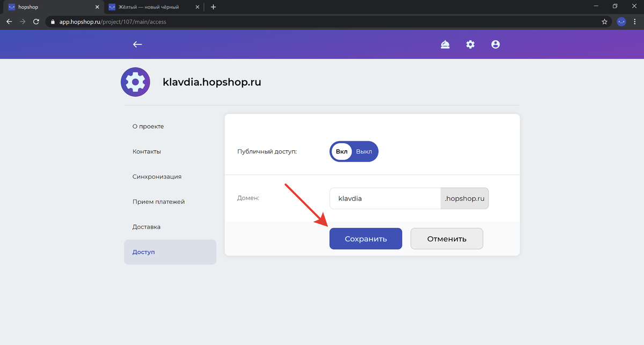This screenshot has height=345, width=644.
Task: View site info via the padlock icon
Action: pyautogui.click(x=53, y=22)
